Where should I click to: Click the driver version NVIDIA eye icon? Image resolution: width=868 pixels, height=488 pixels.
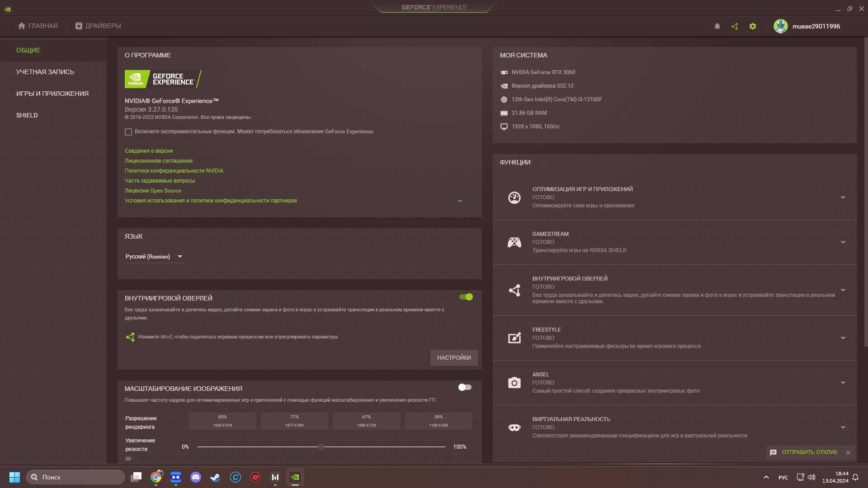(504, 86)
